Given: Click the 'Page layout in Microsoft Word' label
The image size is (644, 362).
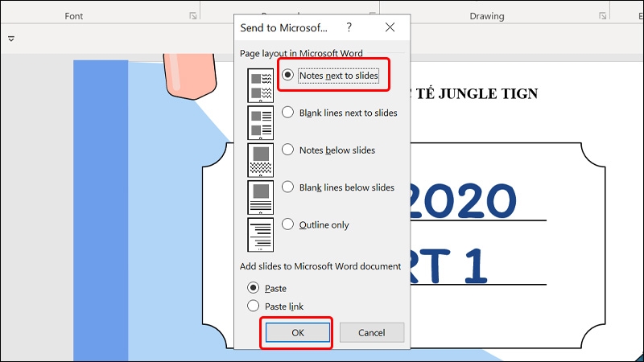Looking at the screenshot, I should click(x=301, y=53).
